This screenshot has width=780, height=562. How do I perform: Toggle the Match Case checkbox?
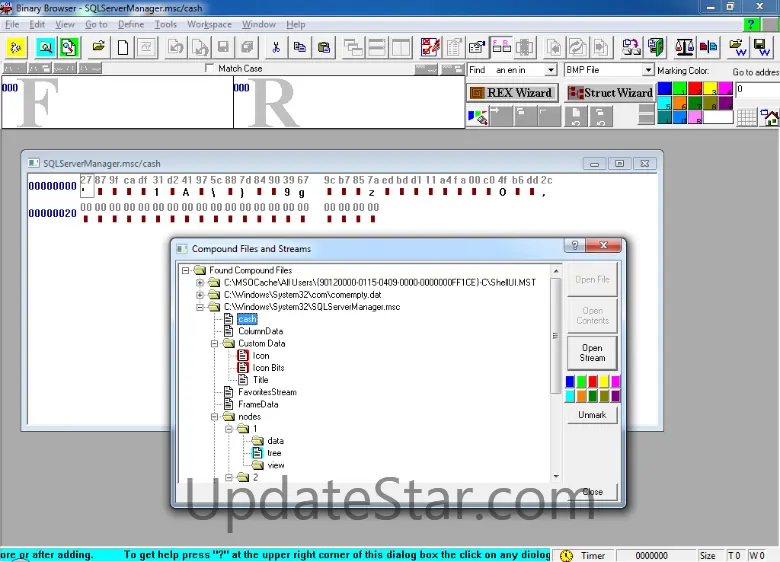coord(210,68)
